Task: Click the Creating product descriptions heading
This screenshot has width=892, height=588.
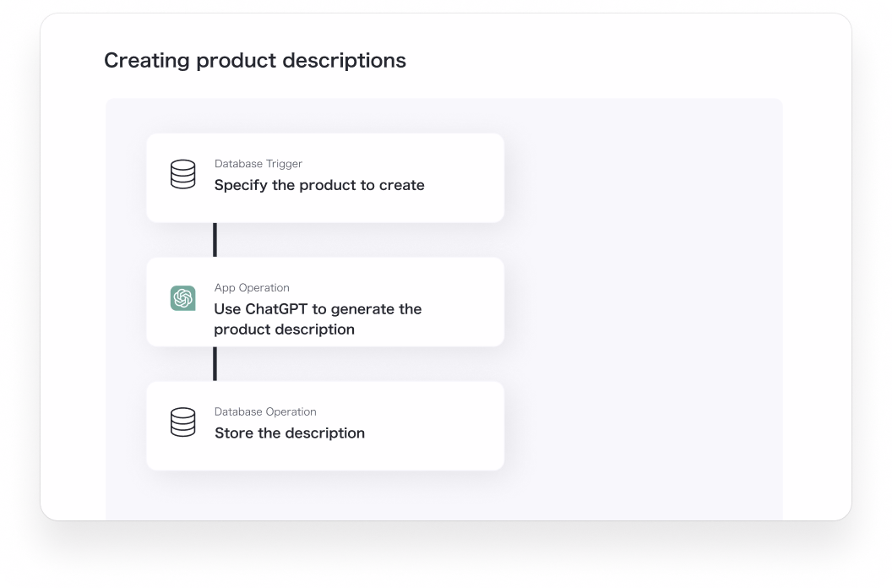Action: tap(255, 60)
